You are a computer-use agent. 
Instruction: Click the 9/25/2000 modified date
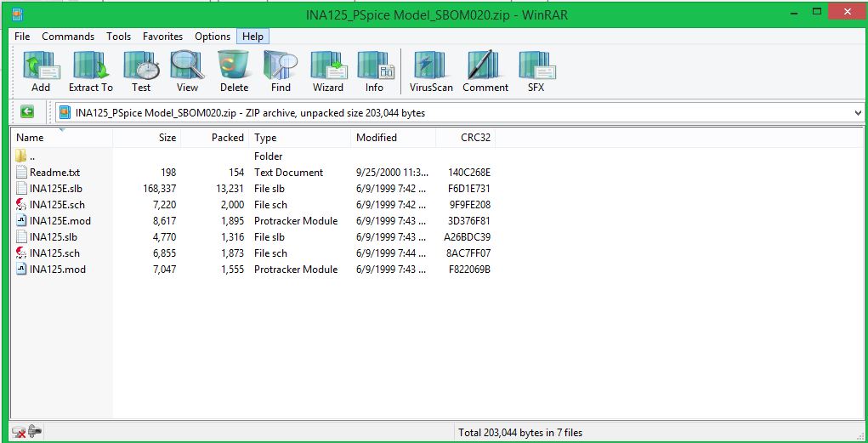(x=394, y=173)
